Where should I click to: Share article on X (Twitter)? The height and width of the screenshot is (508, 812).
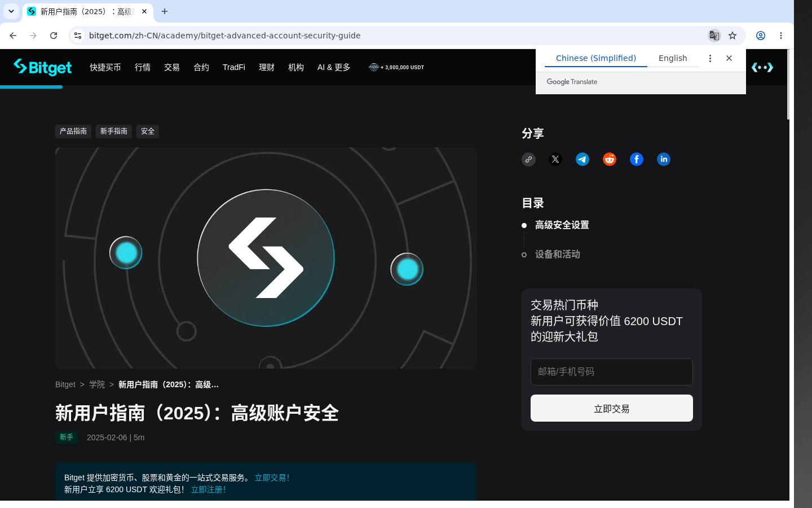(x=555, y=159)
